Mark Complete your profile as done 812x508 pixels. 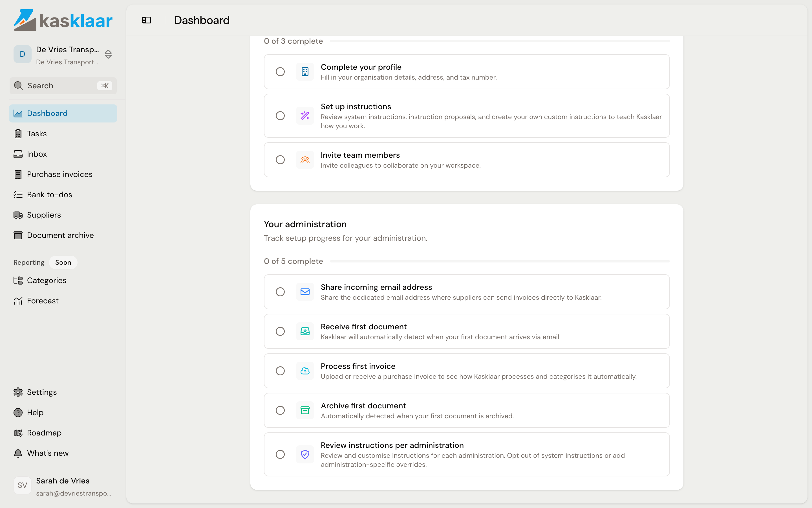[280, 72]
